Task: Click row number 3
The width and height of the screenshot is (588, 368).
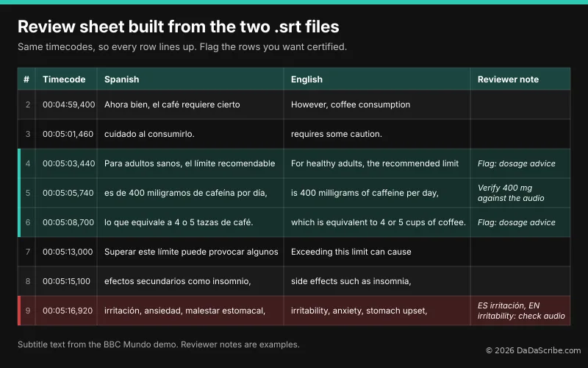Action: (28, 134)
